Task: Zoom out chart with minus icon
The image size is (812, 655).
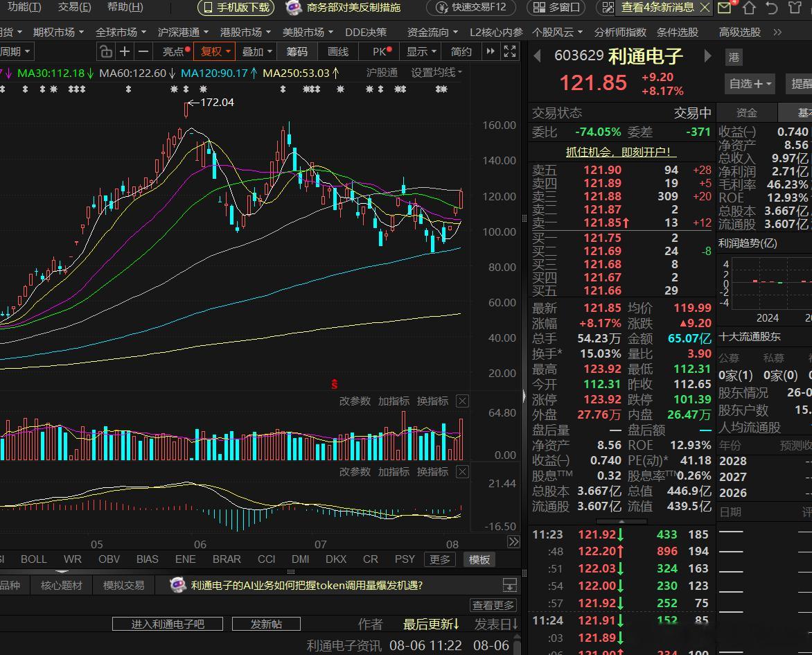Action: 143,52
